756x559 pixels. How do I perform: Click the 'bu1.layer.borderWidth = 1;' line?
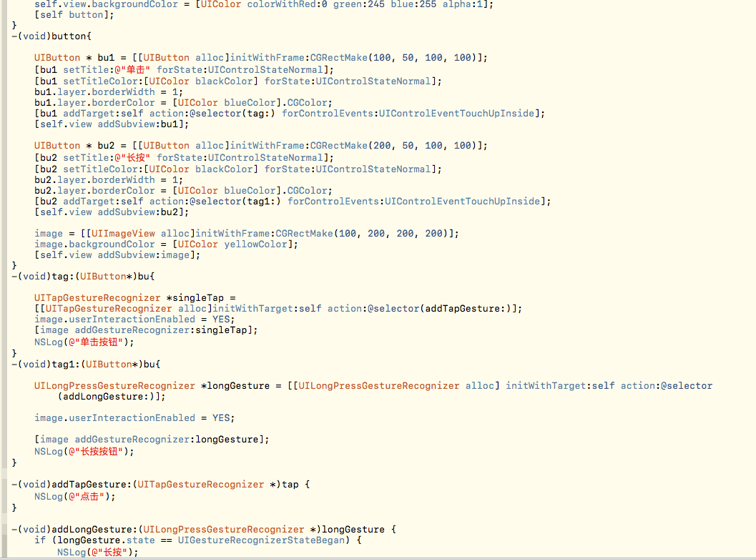109,92
